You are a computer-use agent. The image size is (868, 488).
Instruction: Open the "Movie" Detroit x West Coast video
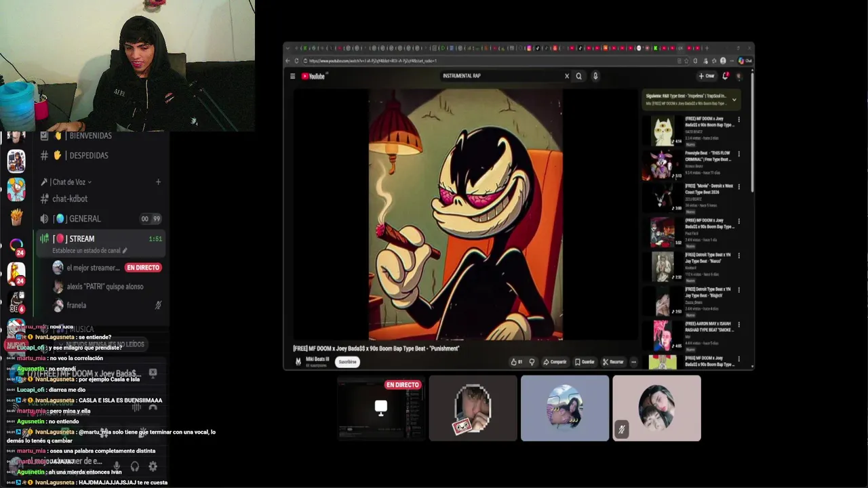tap(709, 189)
